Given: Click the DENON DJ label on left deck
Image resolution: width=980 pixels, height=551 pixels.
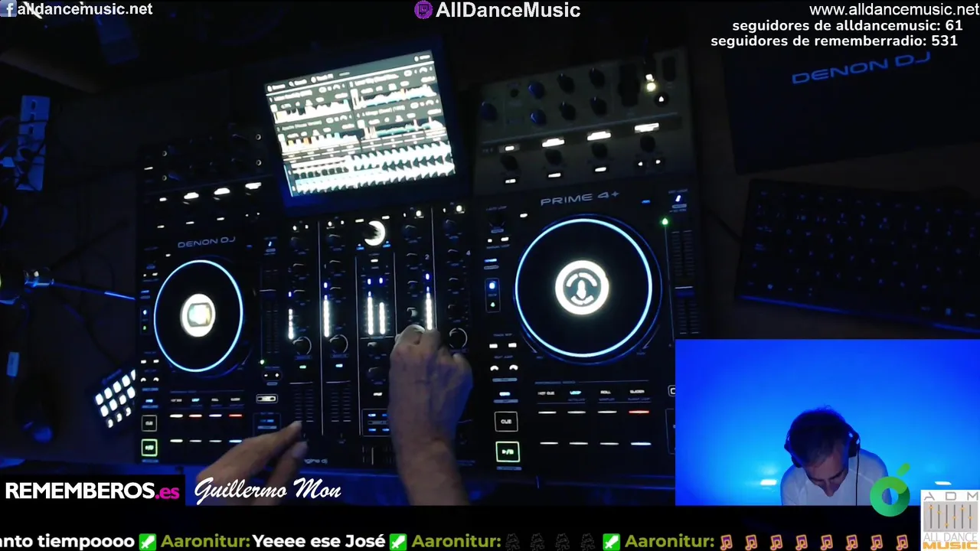Looking at the screenshot, I should coord(206,243).
